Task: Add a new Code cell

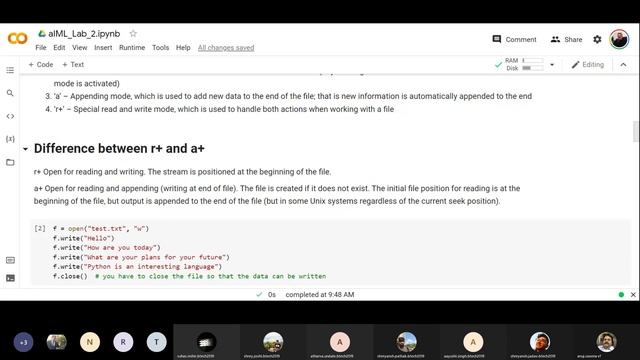Action: point(41,64)
